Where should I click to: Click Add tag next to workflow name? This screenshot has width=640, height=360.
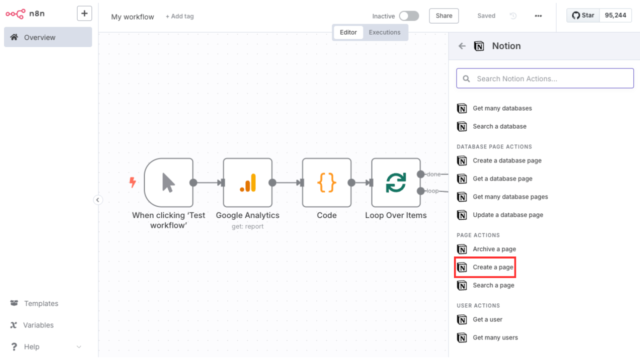tap(180, 16)
